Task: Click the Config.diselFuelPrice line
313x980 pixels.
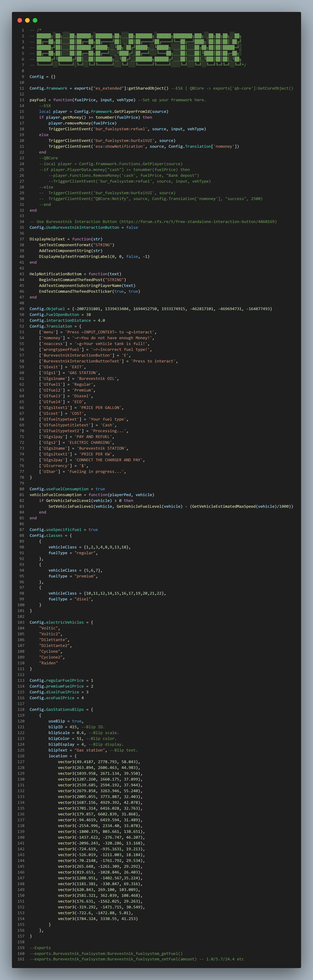Action: point(59,692)
